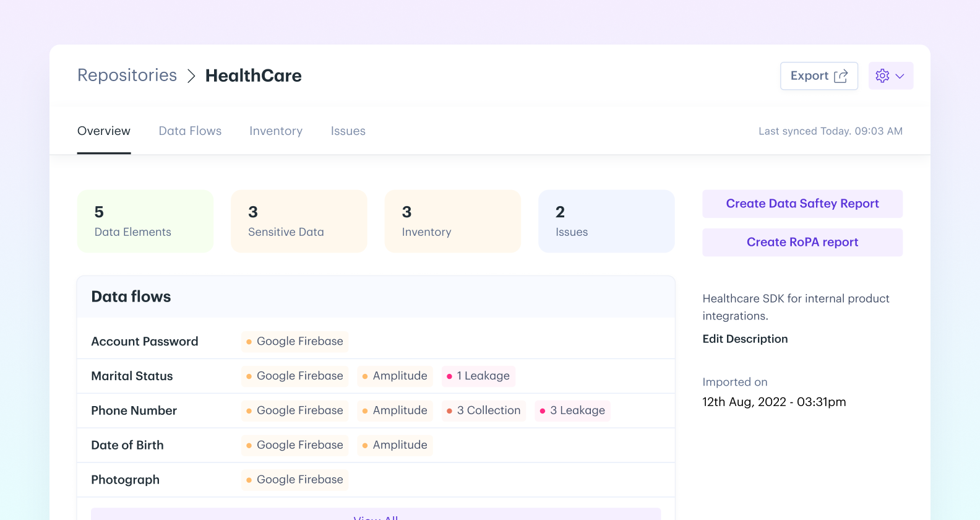980x520 pixels.
Task: Click the Healthcare SDK description text
Action: point(796,307)
